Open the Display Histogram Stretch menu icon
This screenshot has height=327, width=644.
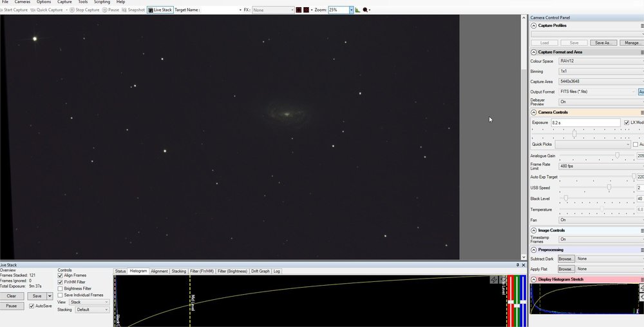coord(642,279)
